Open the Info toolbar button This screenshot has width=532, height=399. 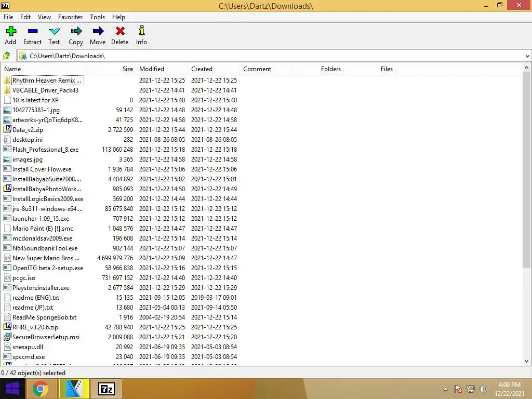coord(141,35)
